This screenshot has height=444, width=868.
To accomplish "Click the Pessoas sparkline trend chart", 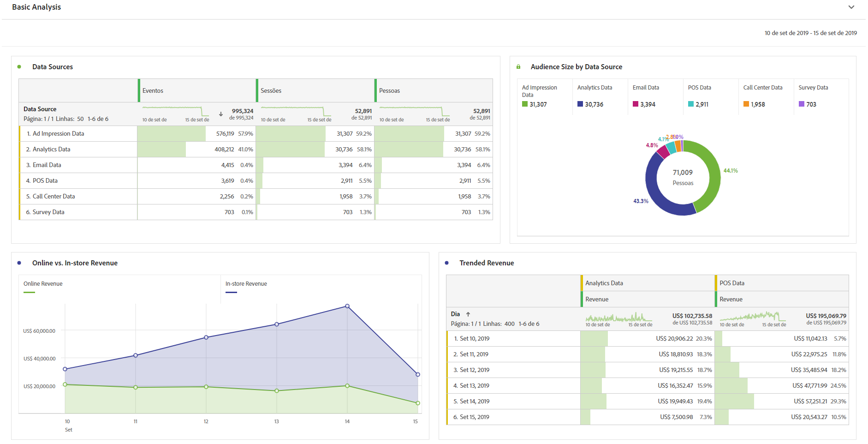I will coord(415,112).
